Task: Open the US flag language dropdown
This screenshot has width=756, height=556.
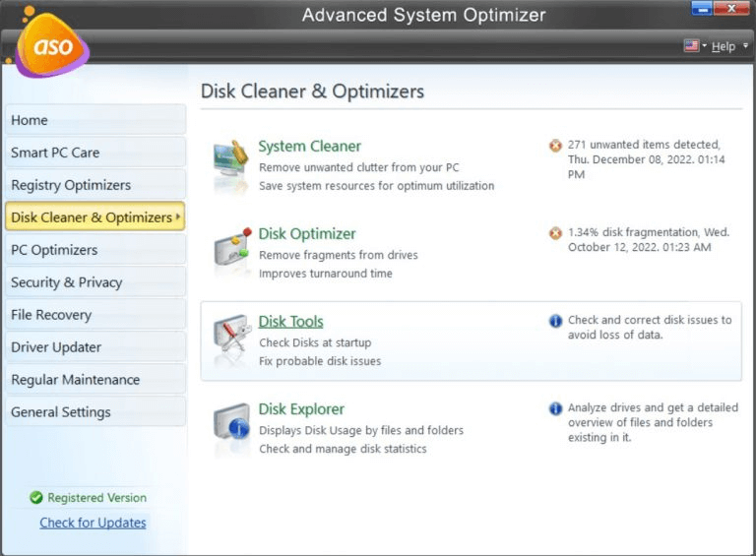Action: coord(695,46)
